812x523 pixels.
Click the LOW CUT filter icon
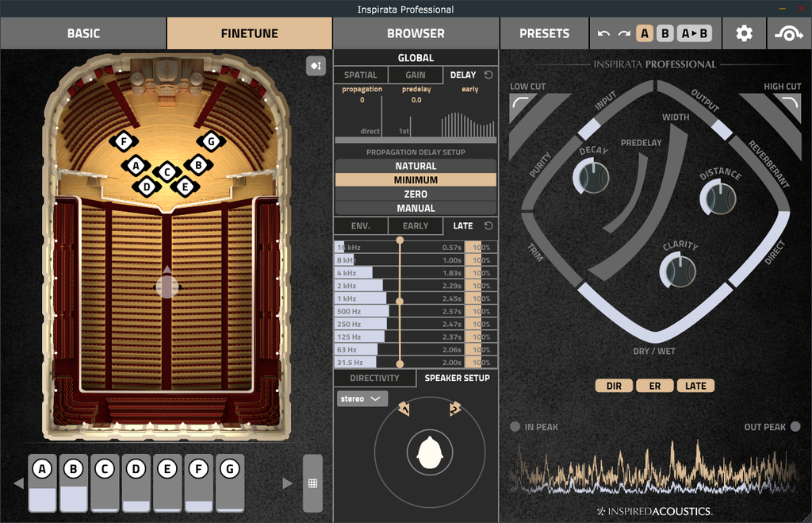[522, 102]
